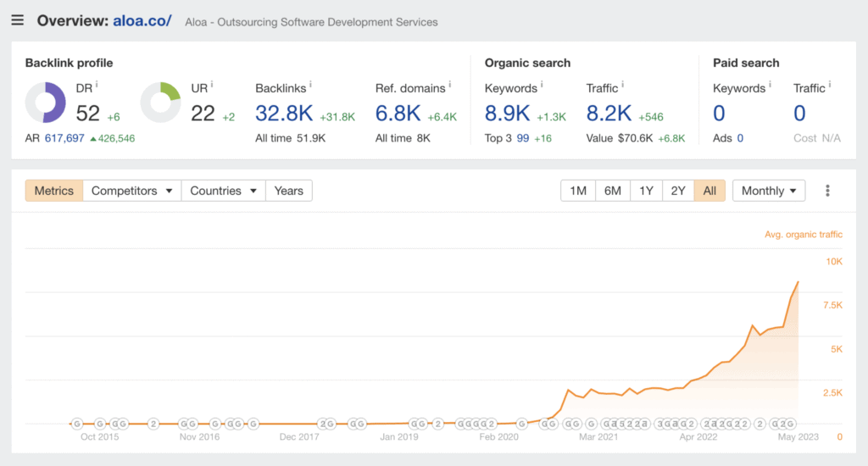Set the range to 2Y
Image resolution: width=868 pixels, height=466 pixels.
click(678, 191)
